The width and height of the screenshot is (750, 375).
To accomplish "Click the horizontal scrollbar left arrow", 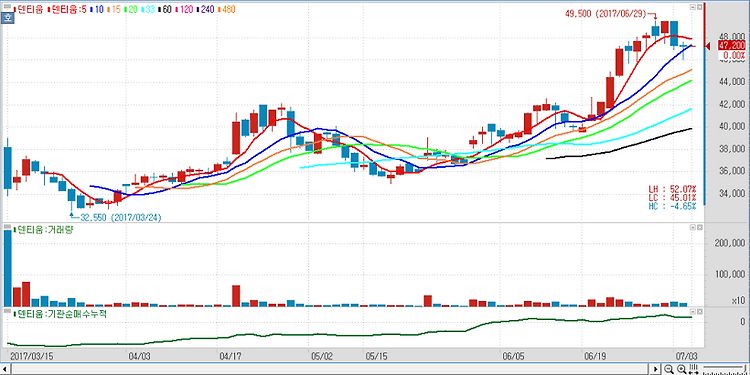I will [x=4, y=369].
